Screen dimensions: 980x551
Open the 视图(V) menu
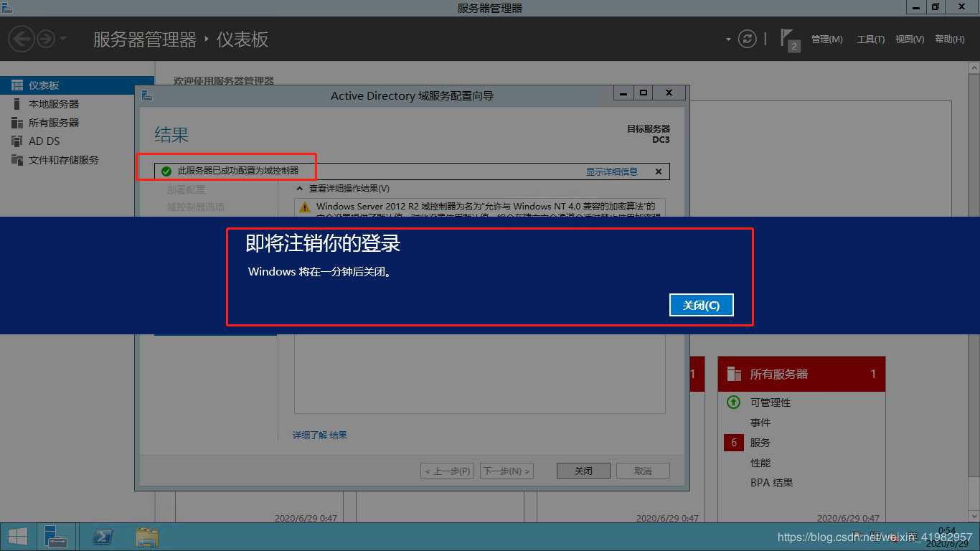tap(910, 39)
